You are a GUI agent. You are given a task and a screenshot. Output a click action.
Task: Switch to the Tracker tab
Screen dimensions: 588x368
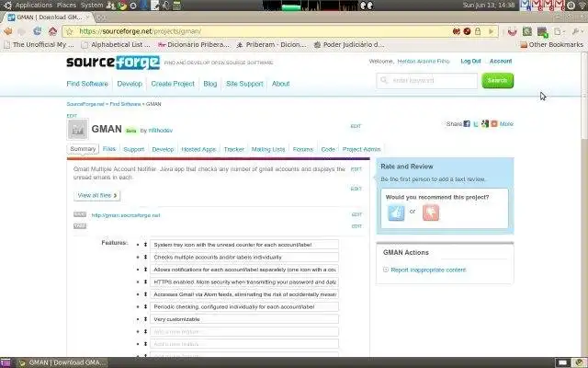[234, 149]
